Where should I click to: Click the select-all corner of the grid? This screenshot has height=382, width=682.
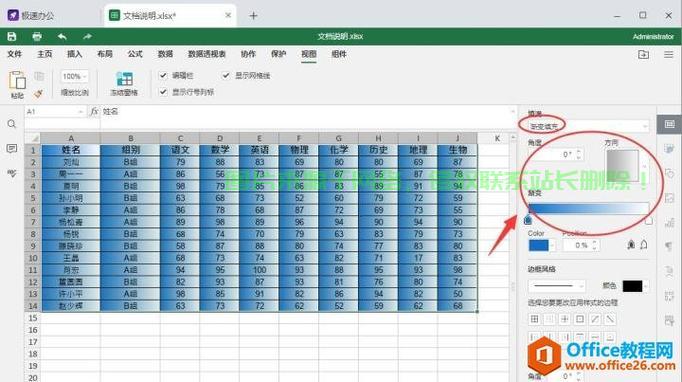(x=33, y=138)
